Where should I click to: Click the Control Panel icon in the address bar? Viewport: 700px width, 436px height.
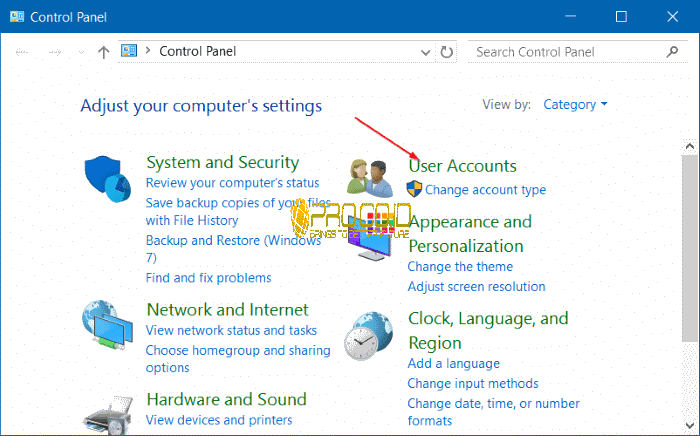[x=129, y=51]
